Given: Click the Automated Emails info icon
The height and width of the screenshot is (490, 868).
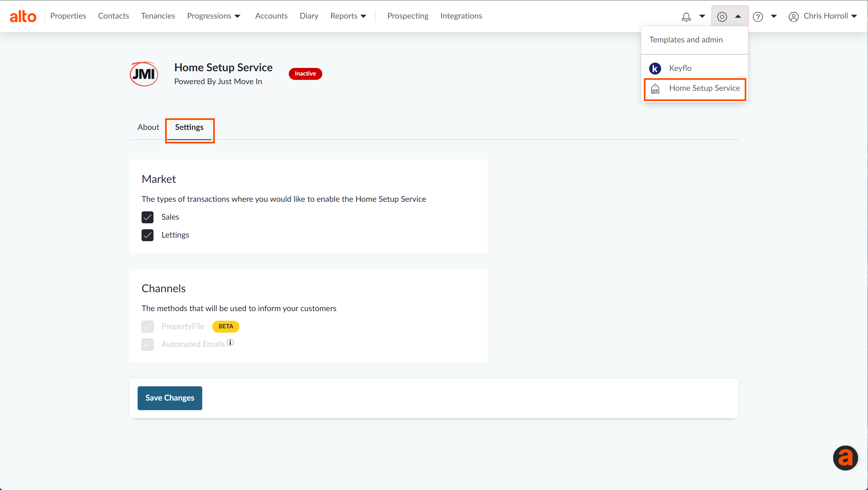Looking at the screenshot, I should click(230, 343).
